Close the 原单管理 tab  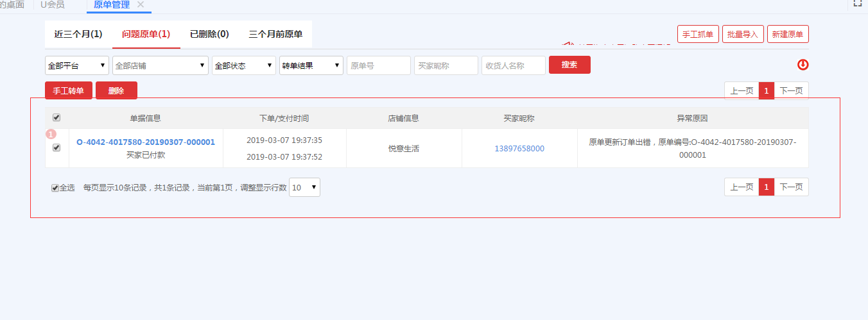[141, 4]
